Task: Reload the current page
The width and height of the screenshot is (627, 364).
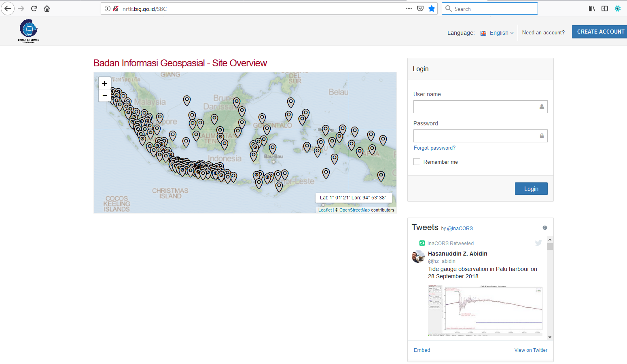Action: (x=34, y=8)
